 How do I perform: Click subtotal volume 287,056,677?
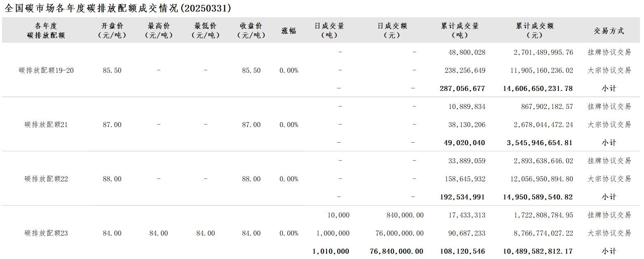(462, 88)
